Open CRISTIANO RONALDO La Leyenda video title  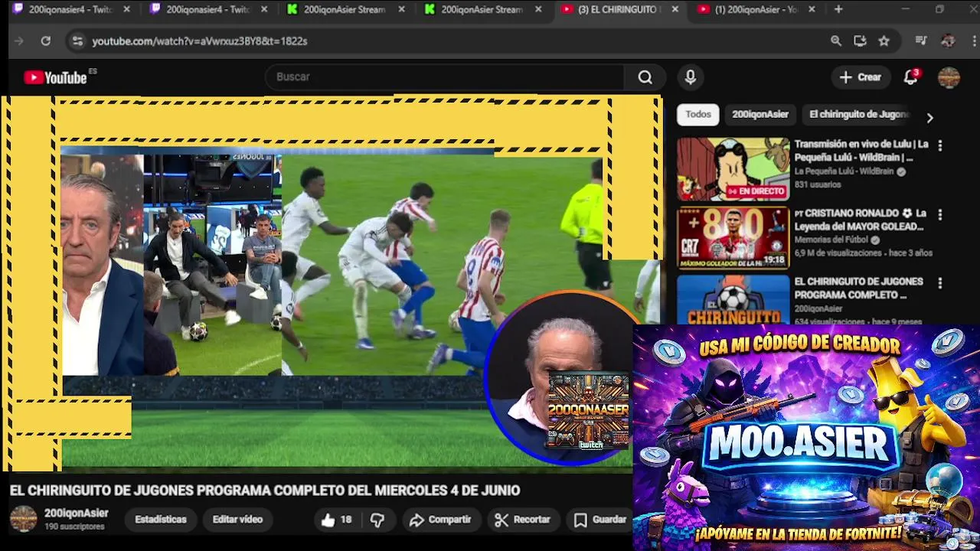[x=861, y=220]
